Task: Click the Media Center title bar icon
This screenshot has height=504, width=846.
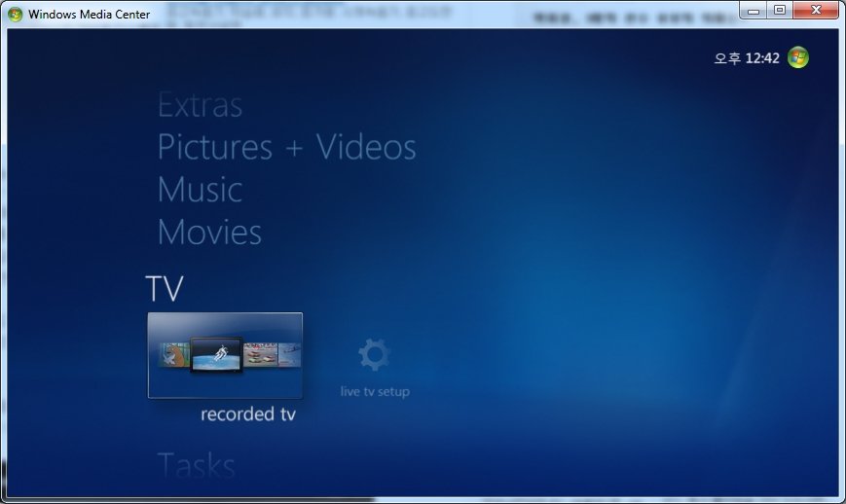Action: tap(15, 14)
